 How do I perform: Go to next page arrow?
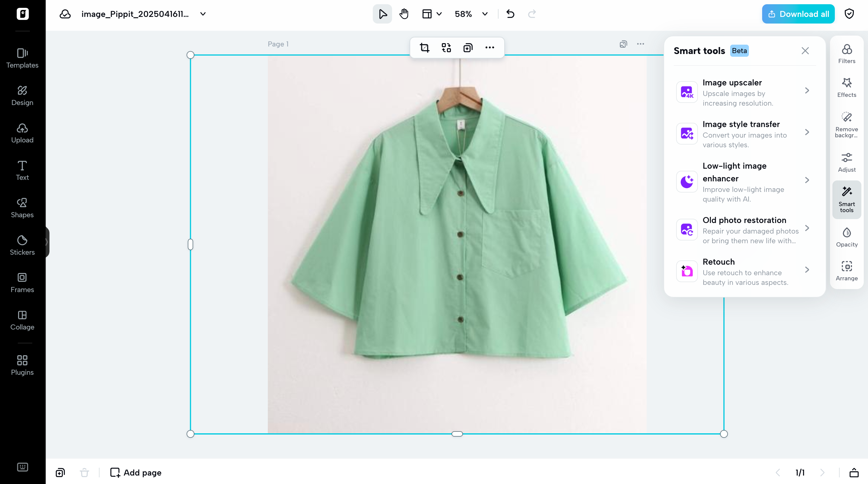[x=822, y=473]
